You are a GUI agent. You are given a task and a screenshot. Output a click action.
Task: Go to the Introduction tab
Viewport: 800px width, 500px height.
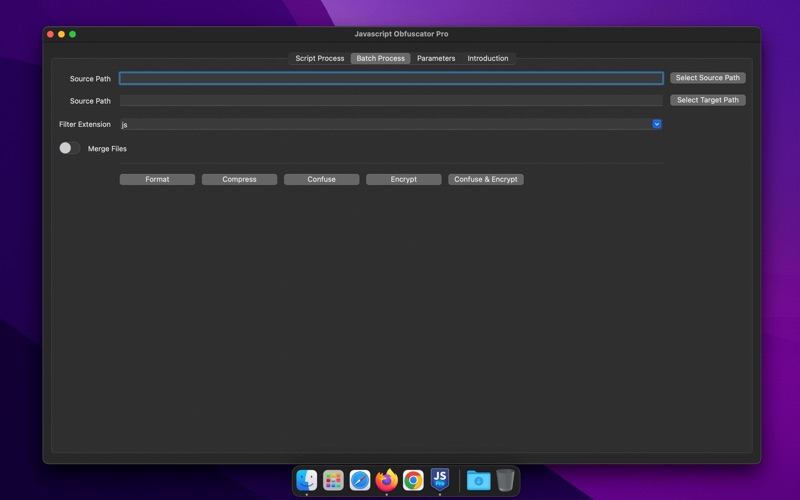pos(488,58)
